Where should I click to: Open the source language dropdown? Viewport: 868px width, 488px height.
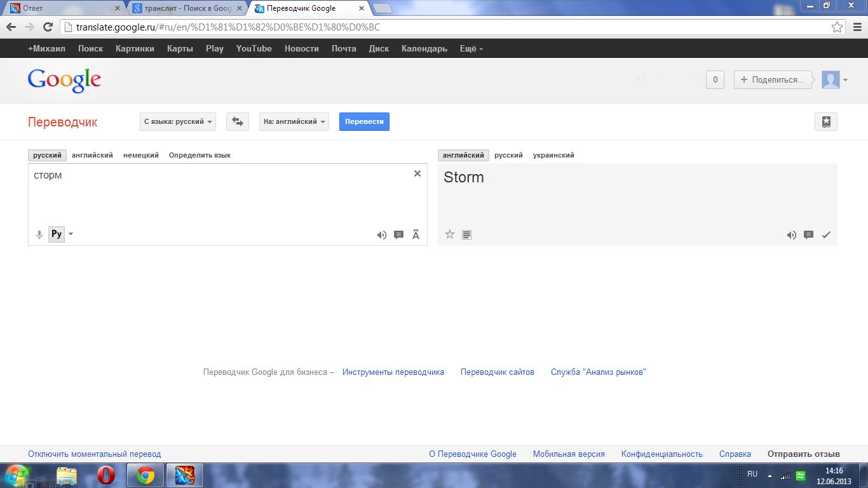point(178,121)
